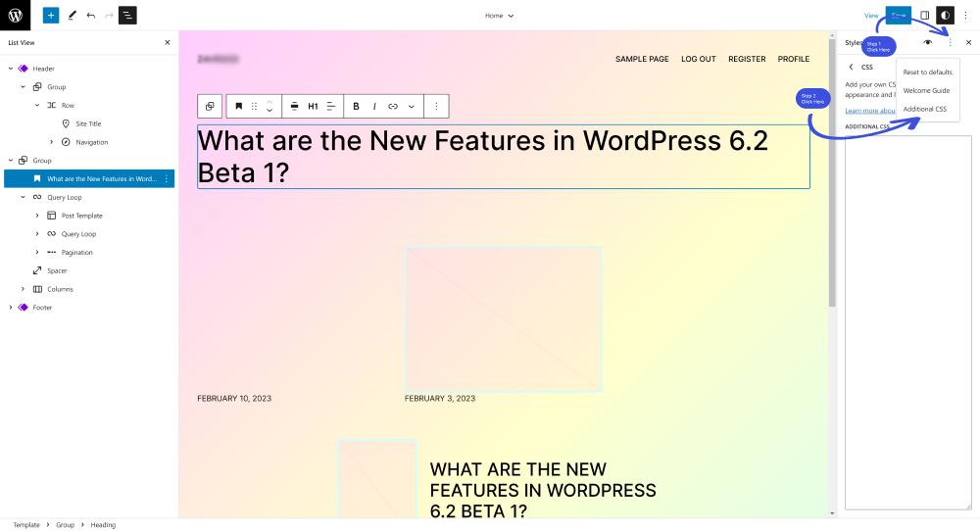Select Site Title in List View
The image size is (980, 531).
tap(88, 123)
